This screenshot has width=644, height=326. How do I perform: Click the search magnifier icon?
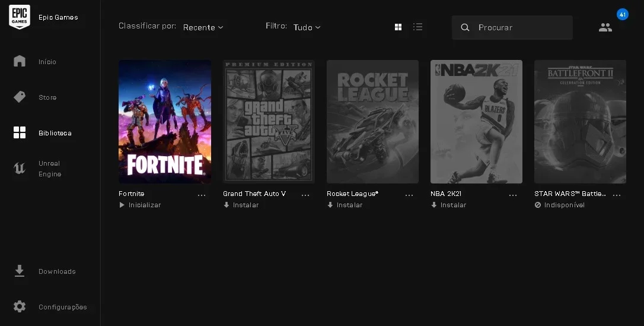click(x=465, y=27)
